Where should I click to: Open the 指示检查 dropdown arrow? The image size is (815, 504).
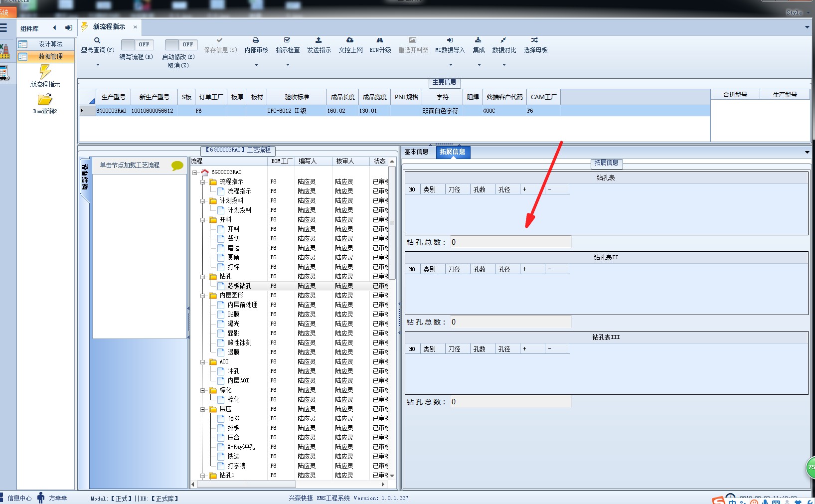click(x=288, y=65)
